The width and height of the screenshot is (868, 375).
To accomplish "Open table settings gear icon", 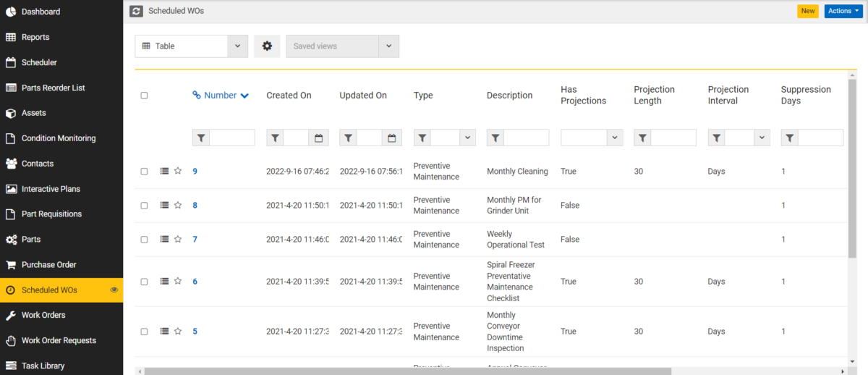I will coord(267,46).
